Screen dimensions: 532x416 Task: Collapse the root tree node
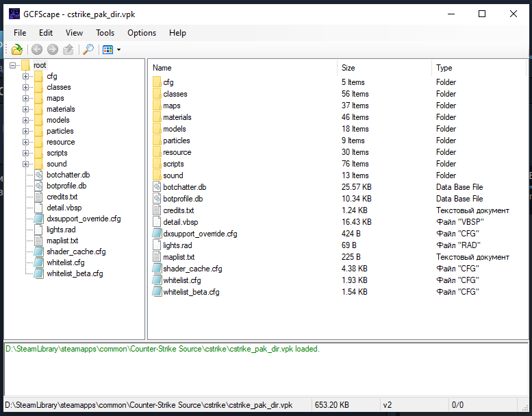click(12, 65)
